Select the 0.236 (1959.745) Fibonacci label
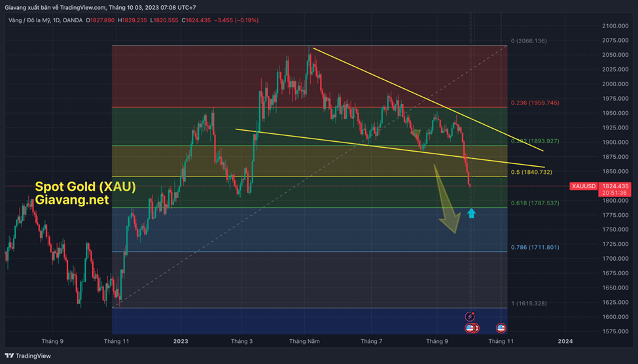638x364 pixels. point(535,103)
